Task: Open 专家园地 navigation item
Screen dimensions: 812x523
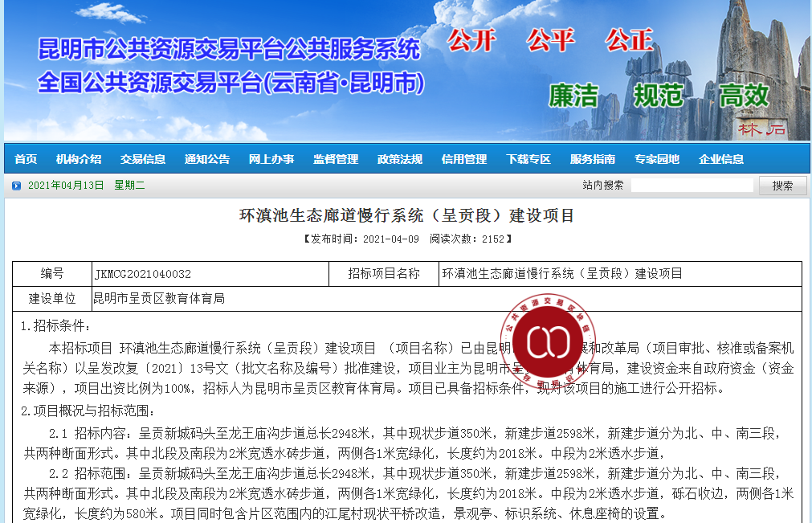Action: click(657, 159)
